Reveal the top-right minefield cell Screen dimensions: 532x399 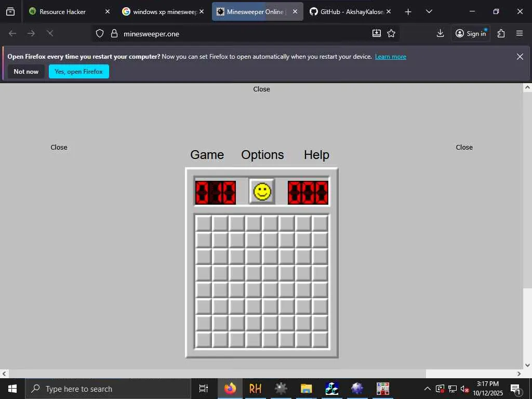click(320, 223)
